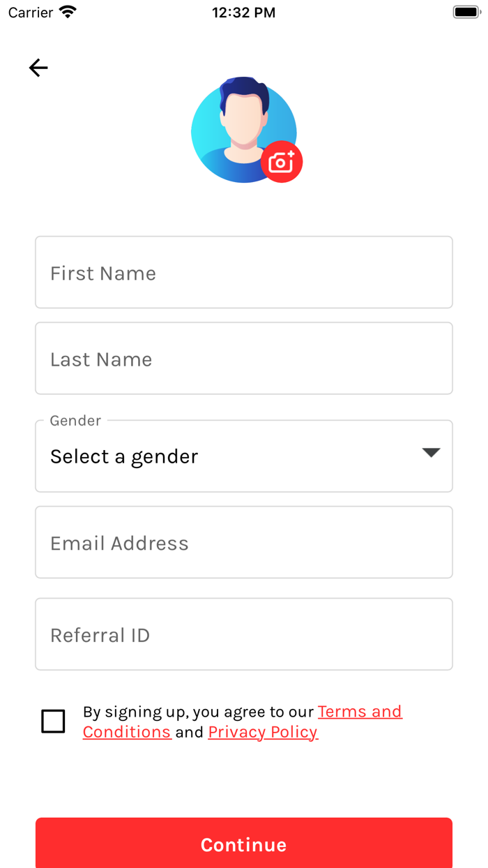The image size is (488, 868).
Task: Click the dropdown arrow next to Select a gender
Action: click(x=431, y=452)
